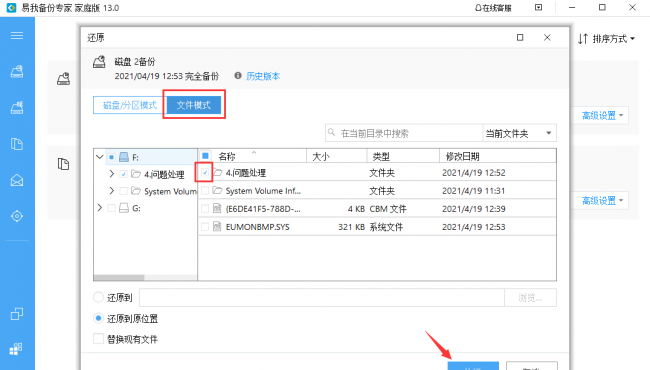
Task: Expand 4.问题处理 tree node
Action: tap(112, 174)
